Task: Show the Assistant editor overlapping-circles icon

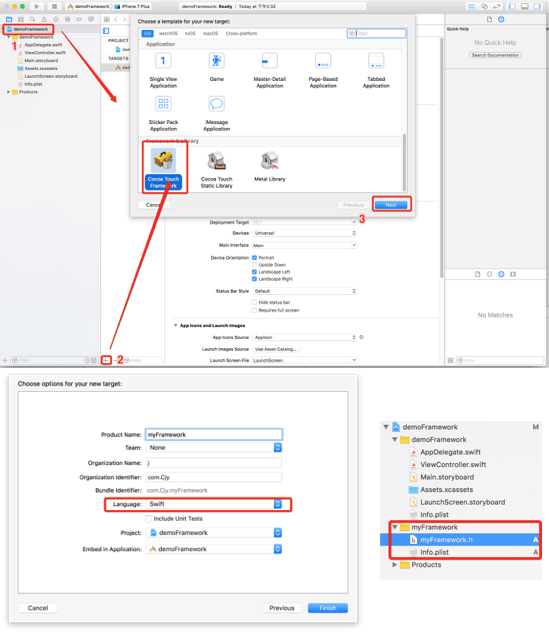Action: pos(484,6)
